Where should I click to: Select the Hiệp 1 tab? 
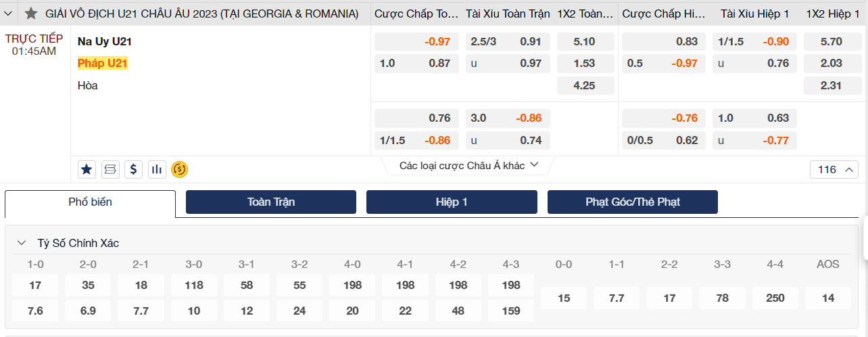coord(452,202)
